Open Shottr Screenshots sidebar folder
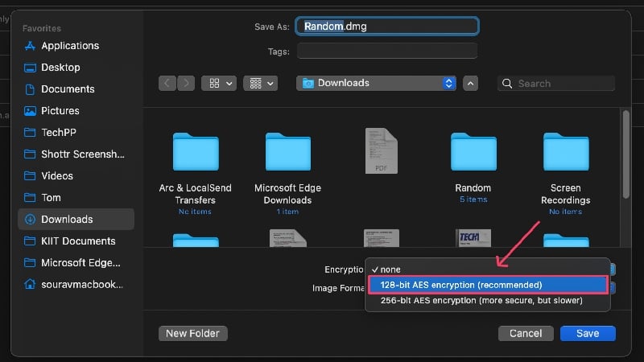This screenshot has width=644, height=362. tap(83, 154)
